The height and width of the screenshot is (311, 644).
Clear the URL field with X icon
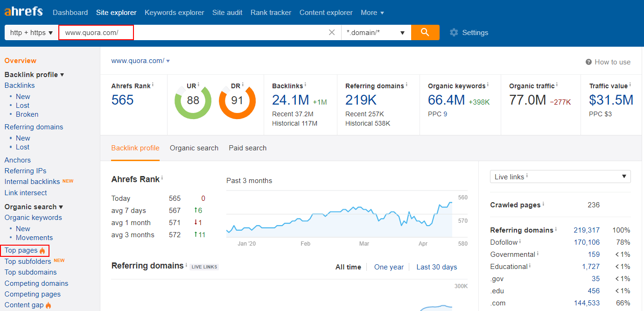point(332,32)
